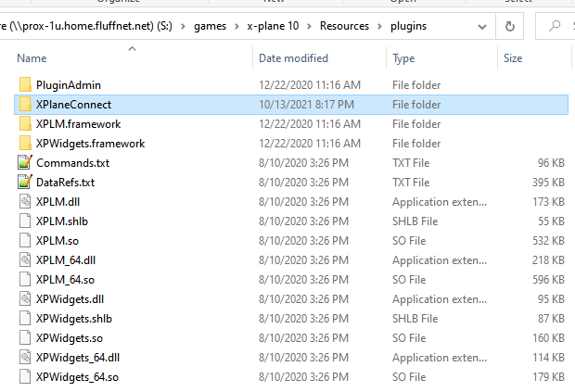Navigate to x-plane 10 breadcrumb
The width and height of the screenshot is (575, 392).
[x=273, y=26]
